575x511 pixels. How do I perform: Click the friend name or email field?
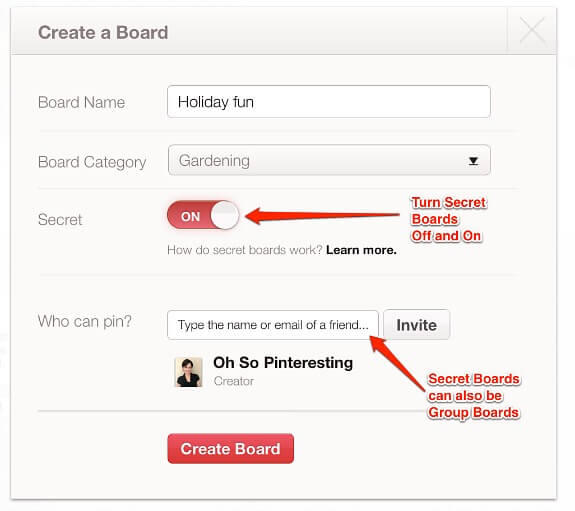coord(272,325)
